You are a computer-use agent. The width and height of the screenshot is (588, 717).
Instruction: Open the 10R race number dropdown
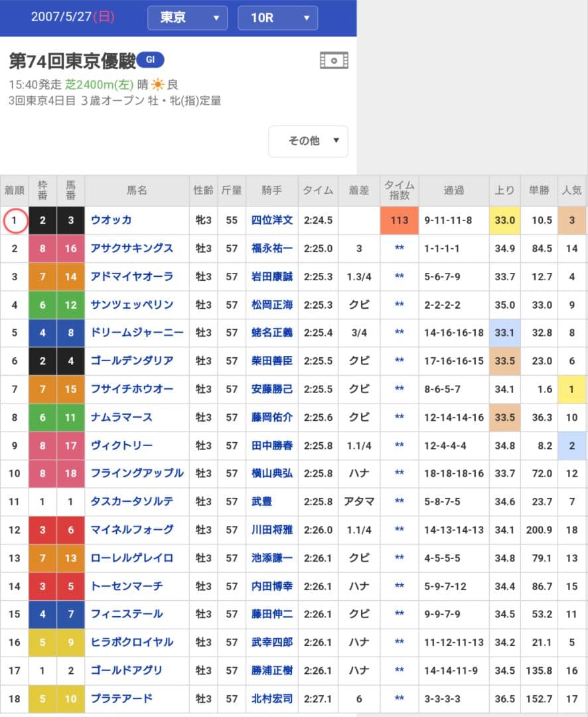tap(277, 18)
